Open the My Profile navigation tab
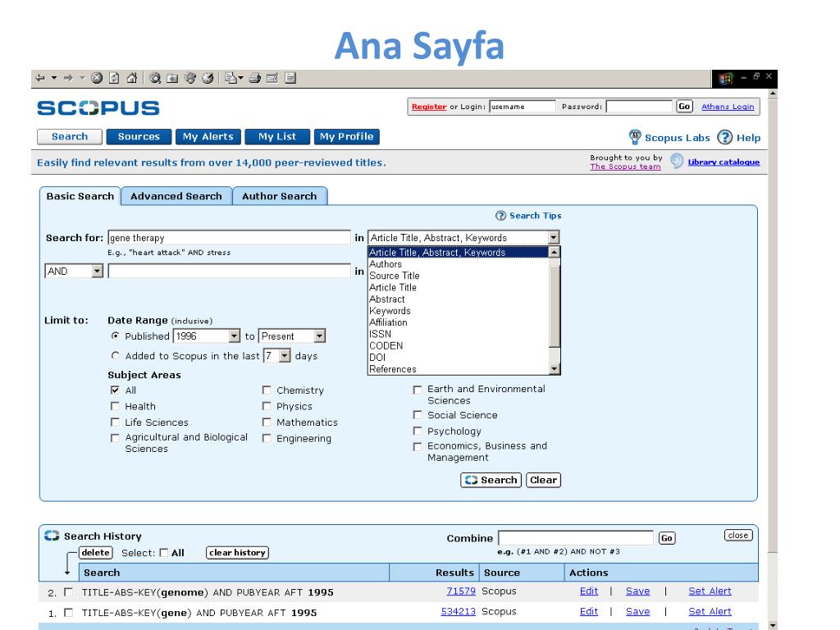The width and height of the screenshot is (840, 630). click(x=347, y=137)
